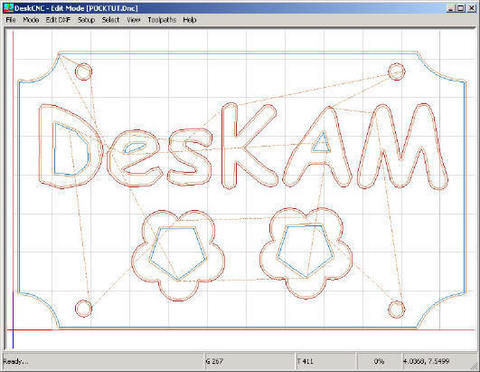Image resolution: width=480 pixels, height=372 pixels.
Task: Open the Toolpaths menu
Action: coord(162,20)
